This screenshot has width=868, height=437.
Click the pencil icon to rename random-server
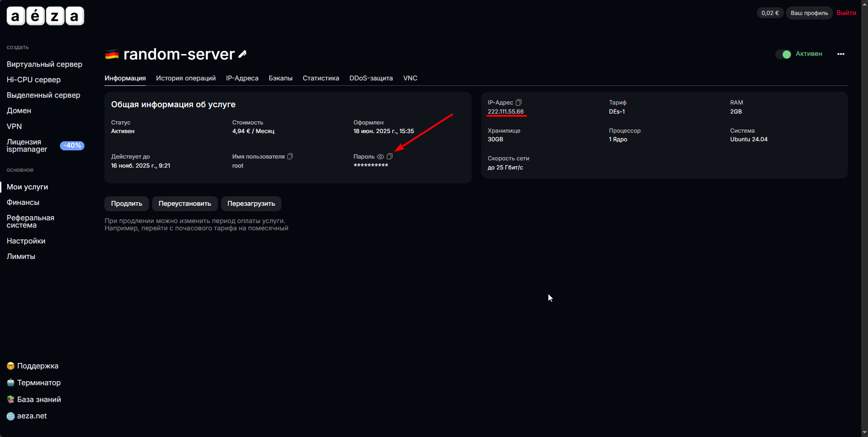point(242,54)
